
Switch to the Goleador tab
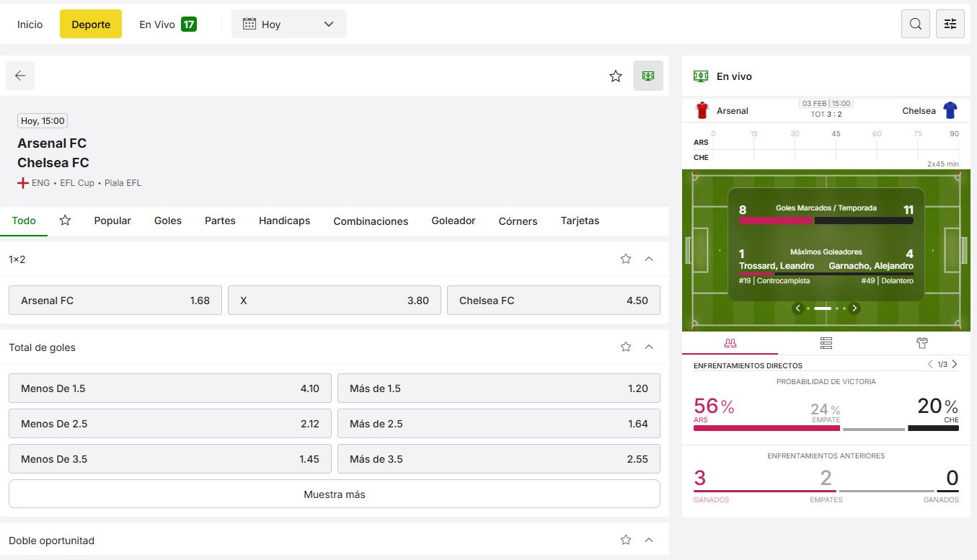click(454, 221)
